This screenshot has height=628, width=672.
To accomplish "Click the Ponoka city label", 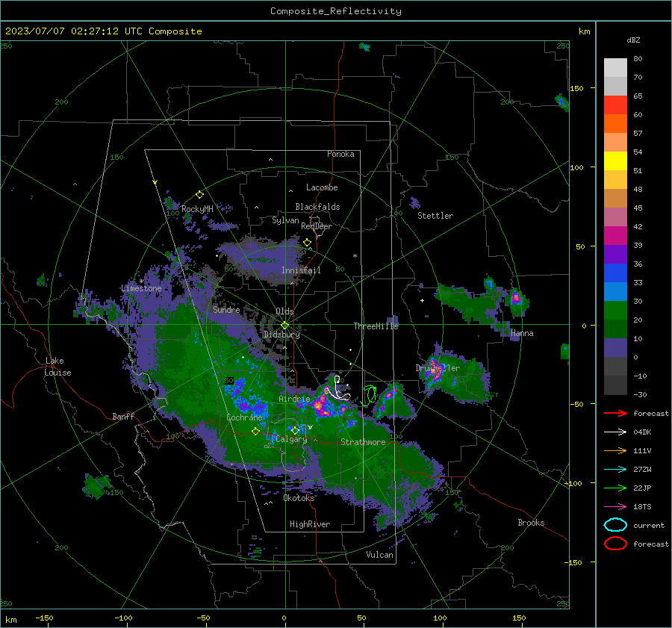I will (x=340, y=154).
